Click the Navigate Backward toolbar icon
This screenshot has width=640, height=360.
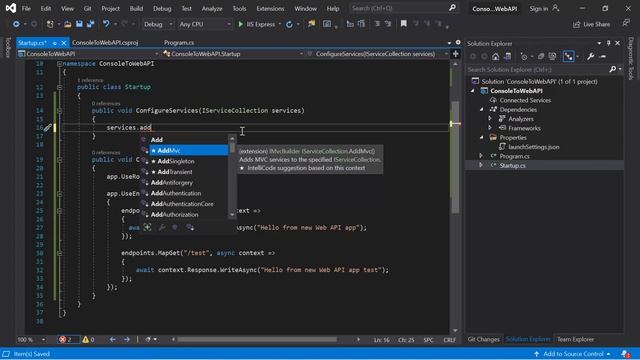(16, 24)
